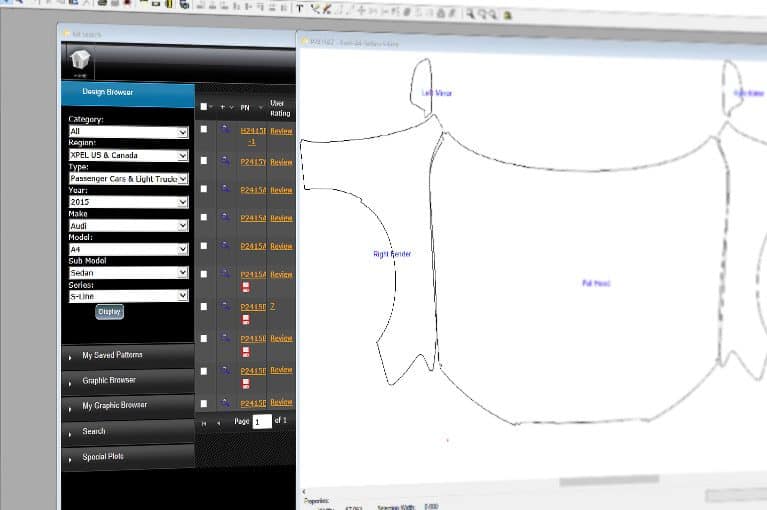The image size is (767, 510).
Task: Click the preview icon in the last pattern row
Action: (x=225, y=402)
